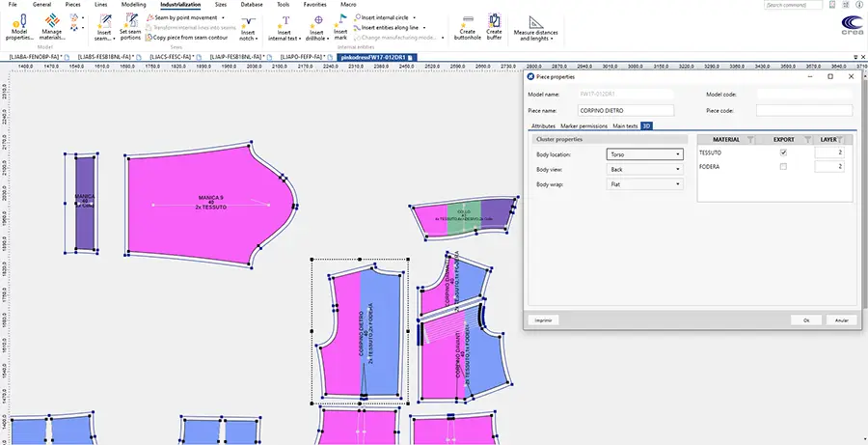Activate the Insert notch tool

tap(248, 27)
